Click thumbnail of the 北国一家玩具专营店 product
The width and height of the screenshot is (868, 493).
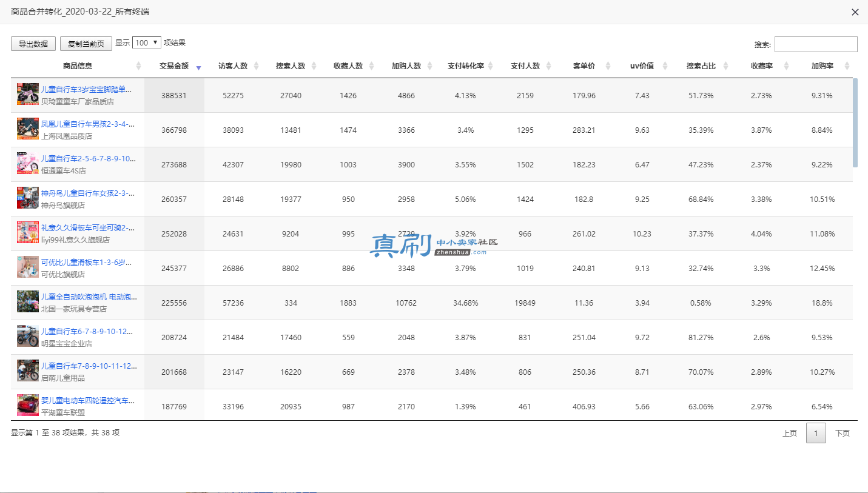tap(28, 301)
